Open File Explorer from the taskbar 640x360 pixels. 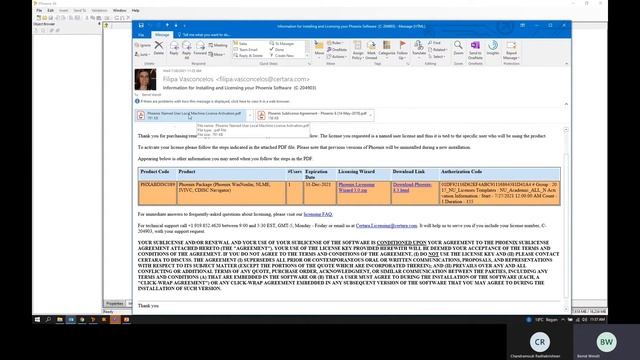tap(60, 320)
